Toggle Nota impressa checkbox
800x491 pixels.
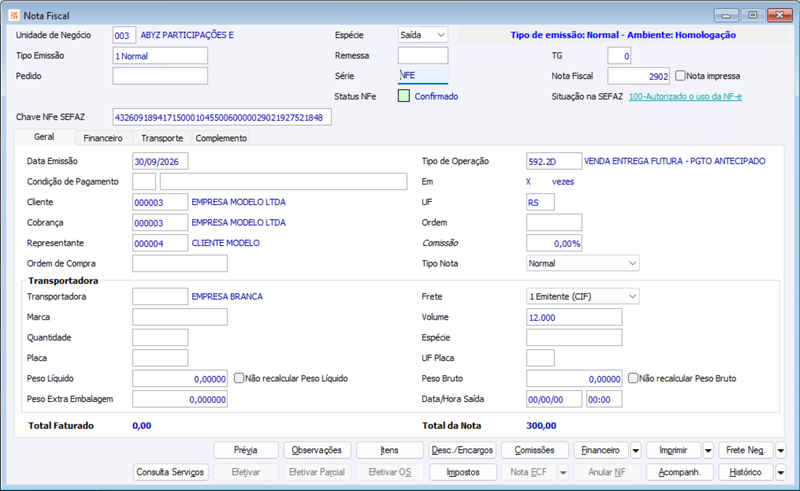(680, 76)
